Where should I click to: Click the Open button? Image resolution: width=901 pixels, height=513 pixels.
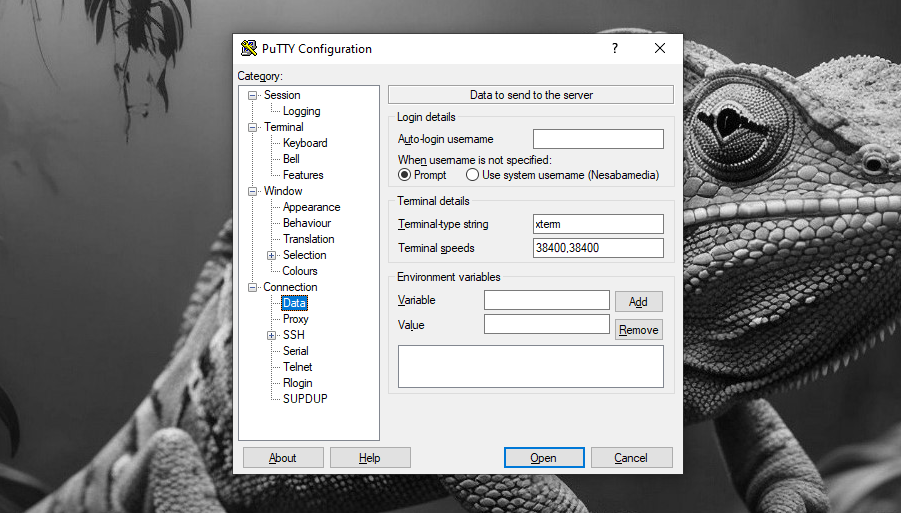tap(544, 458)
